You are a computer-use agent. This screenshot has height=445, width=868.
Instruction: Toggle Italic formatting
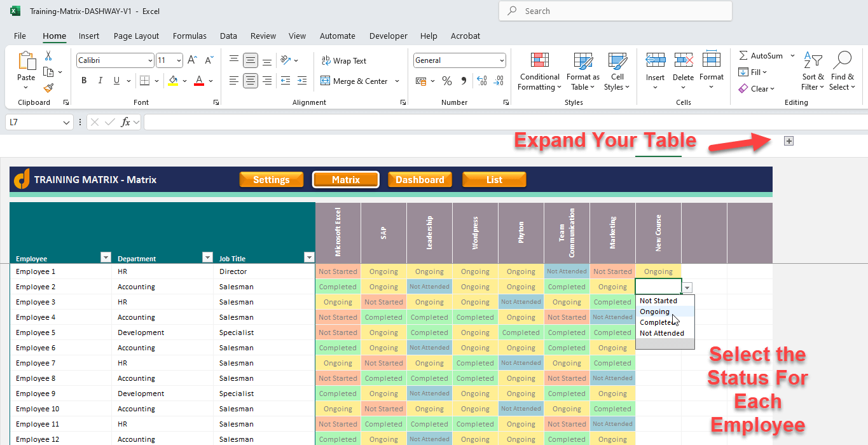100,81
